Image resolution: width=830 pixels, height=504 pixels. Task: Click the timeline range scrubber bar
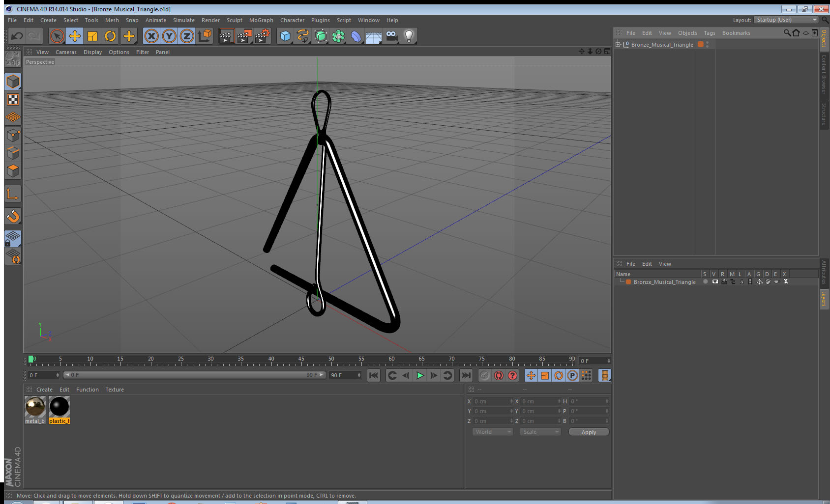click(x=195, y=375)
